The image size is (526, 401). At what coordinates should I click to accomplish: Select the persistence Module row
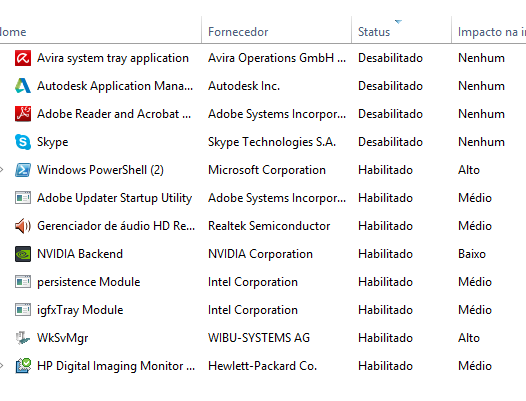tap(263, 282)
